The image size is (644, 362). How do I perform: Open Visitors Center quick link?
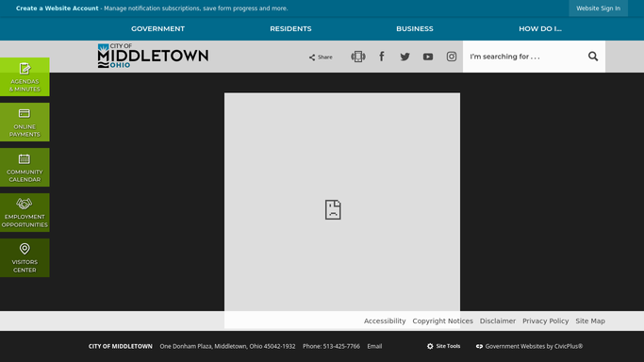point(25,257)
